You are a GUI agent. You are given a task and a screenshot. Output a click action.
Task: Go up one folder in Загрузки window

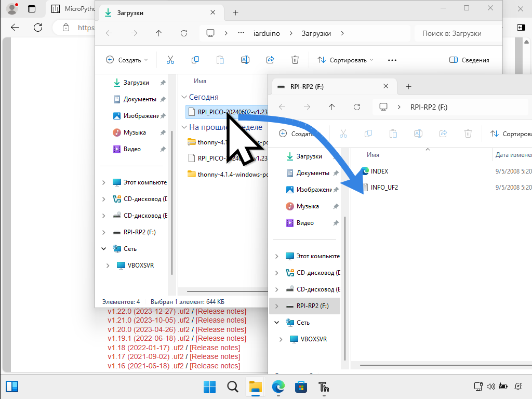point(159,33)
